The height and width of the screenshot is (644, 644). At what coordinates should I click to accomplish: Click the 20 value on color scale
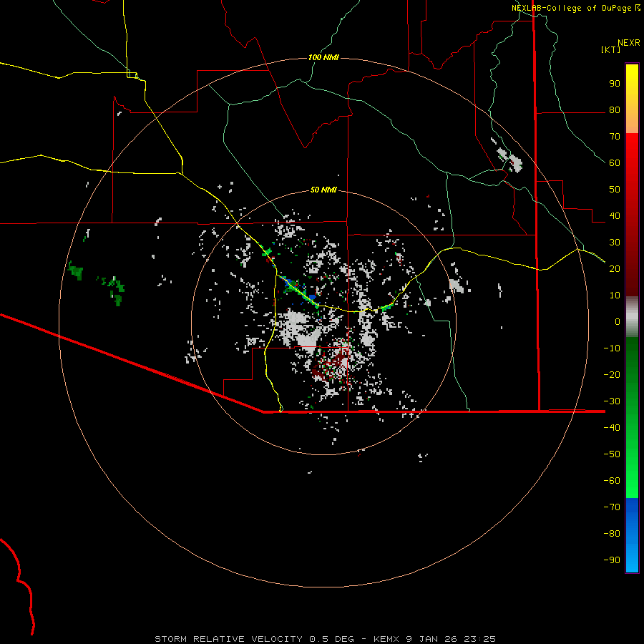(615, 268)
